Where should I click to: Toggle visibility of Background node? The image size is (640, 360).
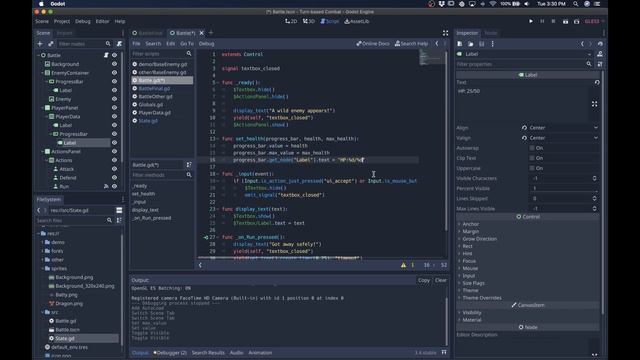pyautogui.click(x=114, y=64)
